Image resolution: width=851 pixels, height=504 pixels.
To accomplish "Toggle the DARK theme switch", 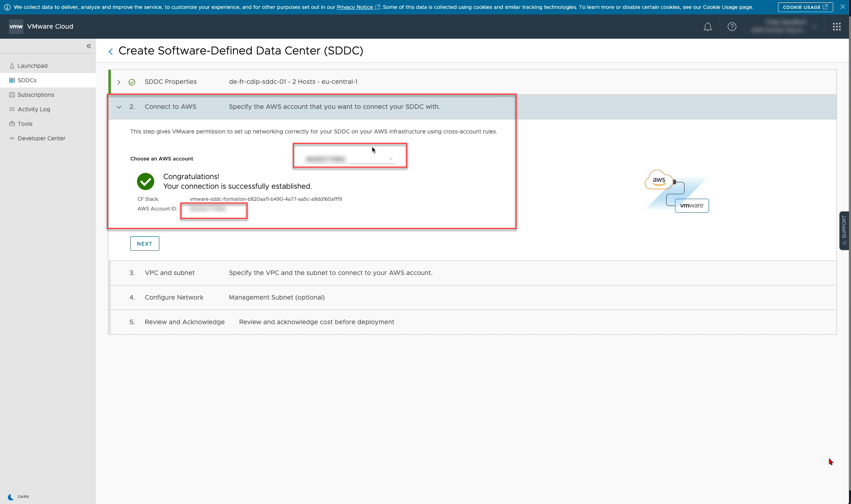I will 18,497.
